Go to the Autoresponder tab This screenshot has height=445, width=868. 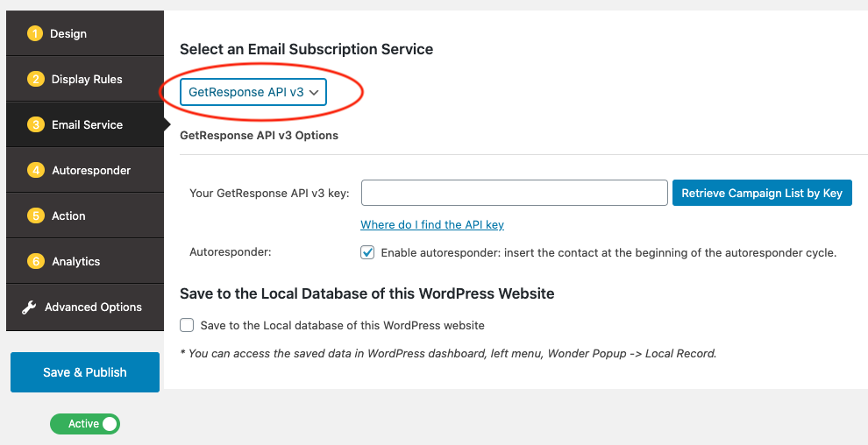91,171
